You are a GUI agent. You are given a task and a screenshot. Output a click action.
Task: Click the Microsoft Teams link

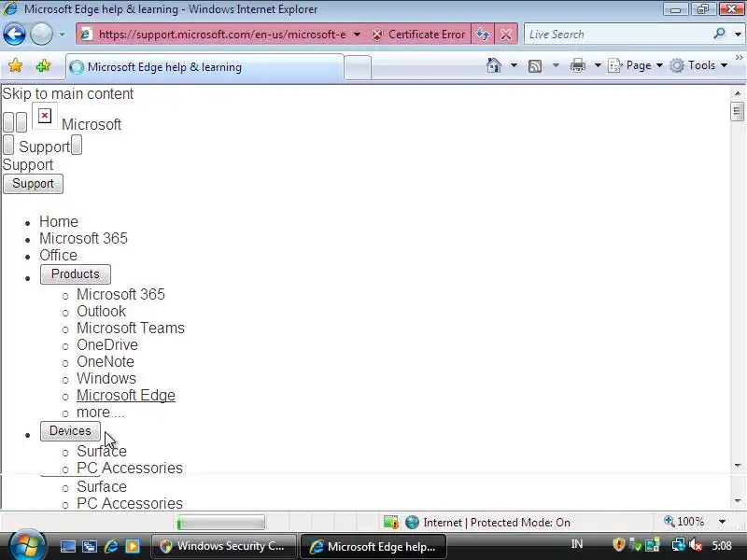(131, 329)
